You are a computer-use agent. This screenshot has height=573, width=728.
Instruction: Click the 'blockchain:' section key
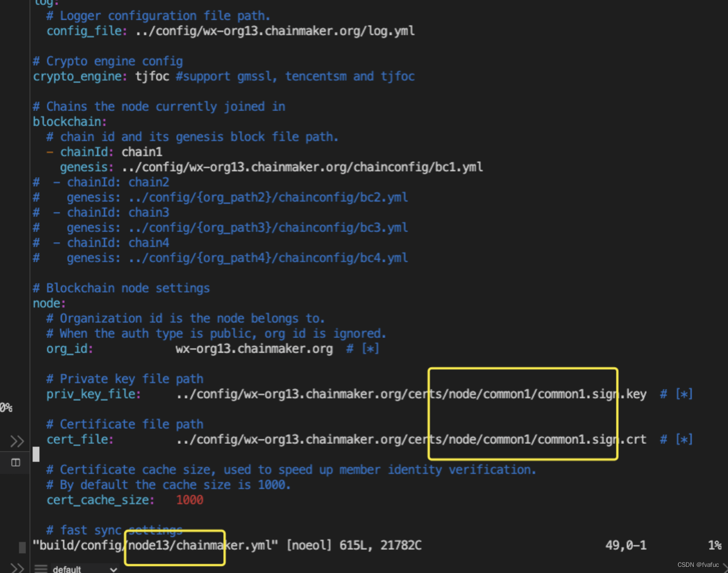click(x=70, y=121)
